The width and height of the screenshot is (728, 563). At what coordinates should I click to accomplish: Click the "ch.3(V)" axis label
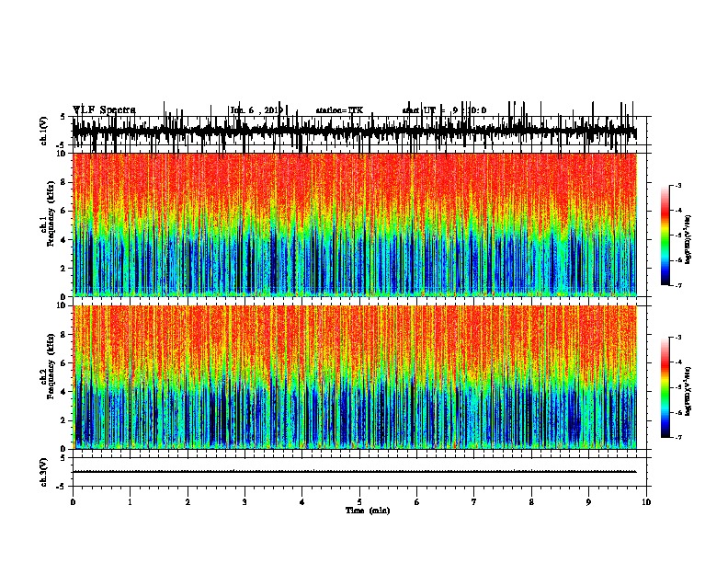pos(43,472)
